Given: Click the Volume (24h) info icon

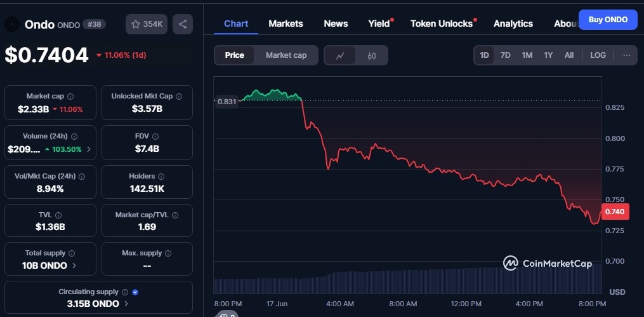Looking at the screenshot, I should click(74, 136).
